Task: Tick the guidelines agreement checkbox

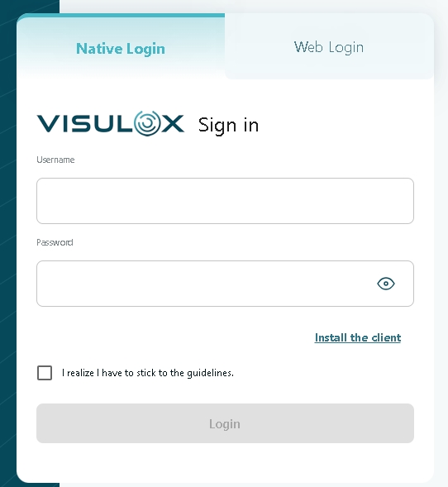Action: (45, 373)
